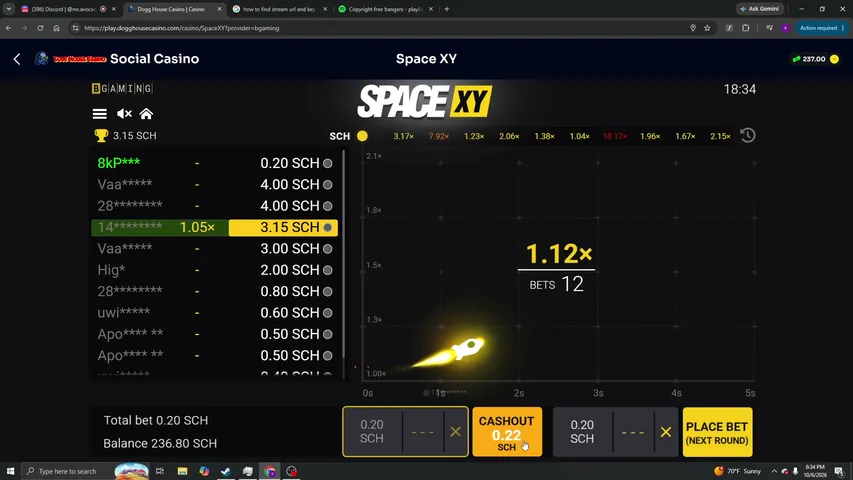Open Task View on taskbar

tap(160, 471)
